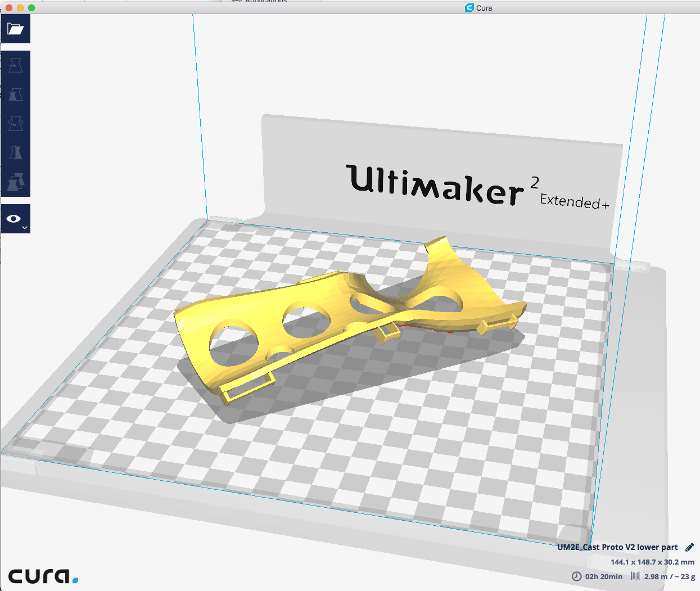700x591 pixels.
Task: Maximize window using the green button
Action: (x=31, y=8)
